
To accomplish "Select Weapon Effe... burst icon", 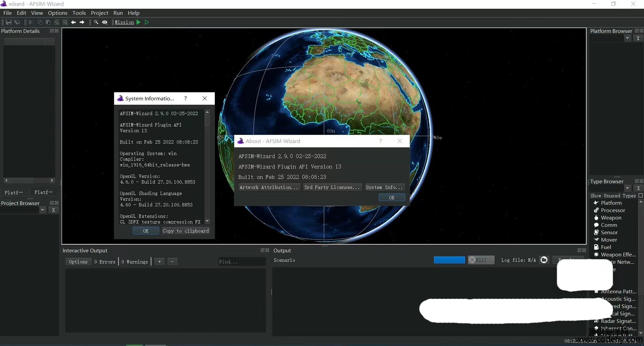I will (x=596, y=254).
